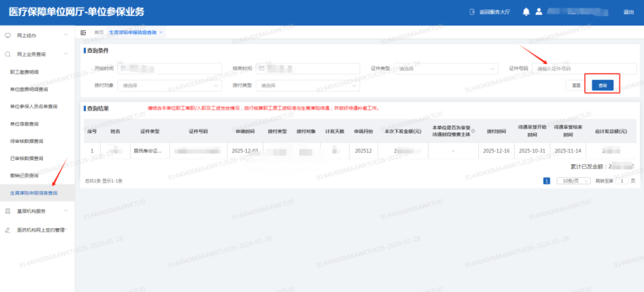
Task: Click the help icon beside 待遇时段缴费主体
Action: click(x=473, y=132)
